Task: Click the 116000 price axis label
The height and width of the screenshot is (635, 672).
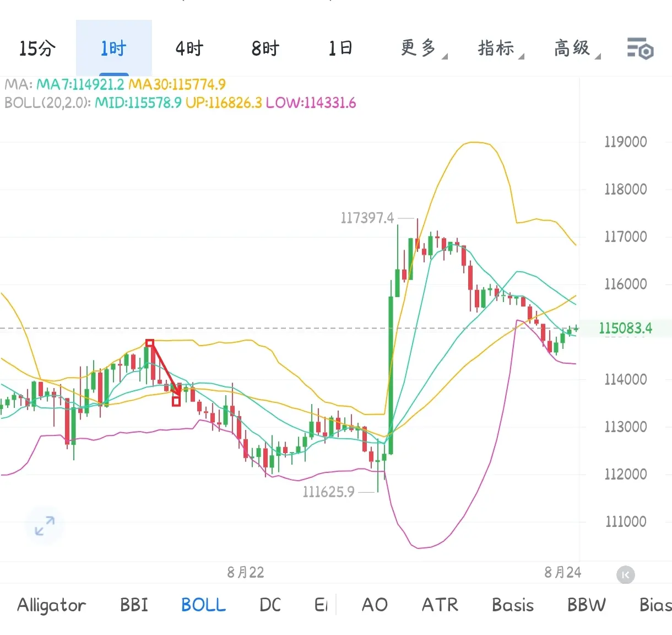Action: click(626, 284)
